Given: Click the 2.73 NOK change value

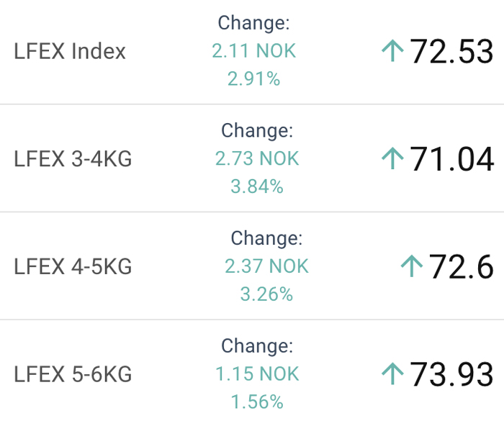Looking at the screenshot, I should pyautogui.click(x=257, y=158).
